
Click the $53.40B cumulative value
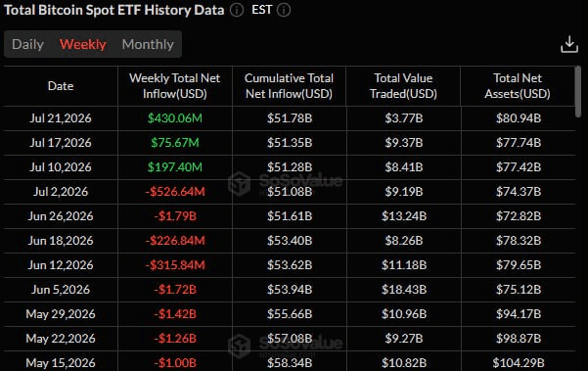pos(290,241)
